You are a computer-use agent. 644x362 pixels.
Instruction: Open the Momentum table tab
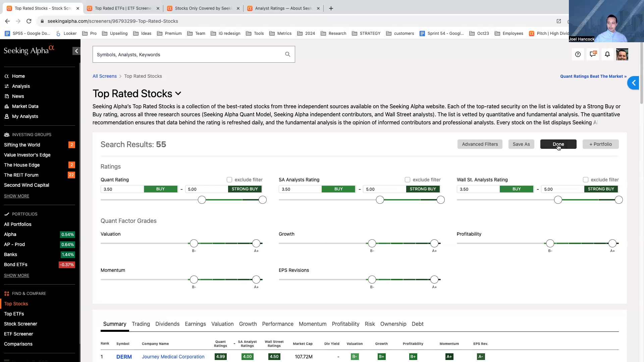(313, 324)
